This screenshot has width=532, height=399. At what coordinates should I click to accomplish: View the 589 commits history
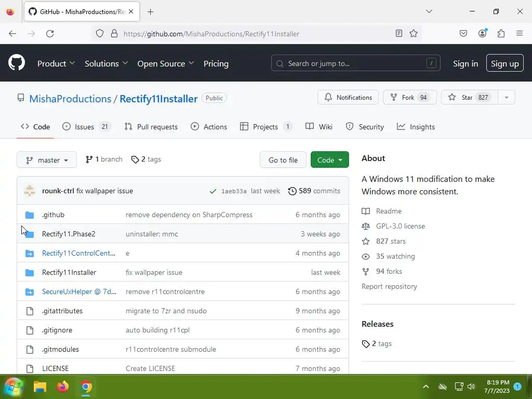click(x=314, y=191)
